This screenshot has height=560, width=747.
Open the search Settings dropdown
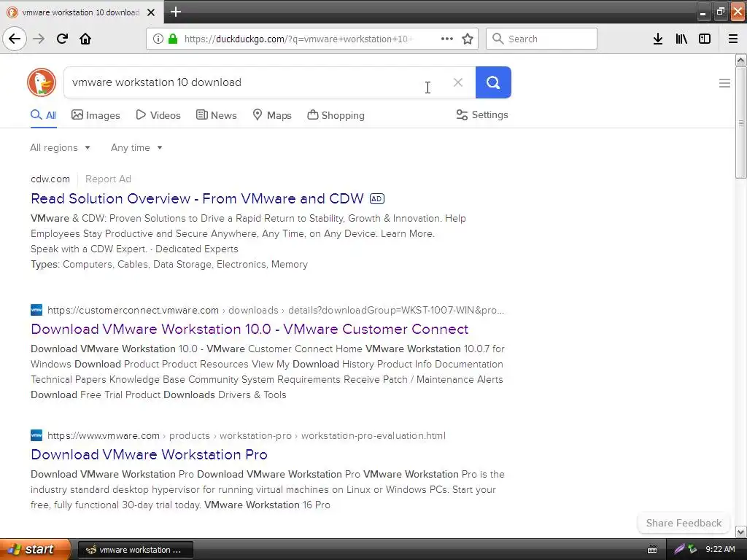[x=482, y=114]
